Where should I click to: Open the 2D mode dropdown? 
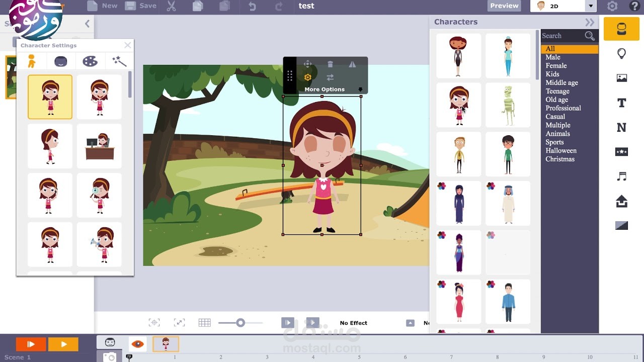pyautogui.click(x=591, y=6)
